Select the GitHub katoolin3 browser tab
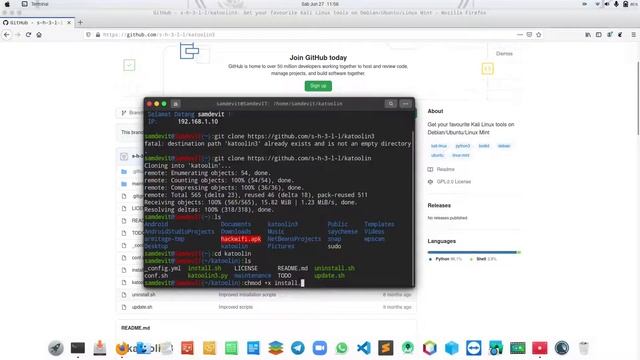640x360 pixels. (x=38, y=22)
